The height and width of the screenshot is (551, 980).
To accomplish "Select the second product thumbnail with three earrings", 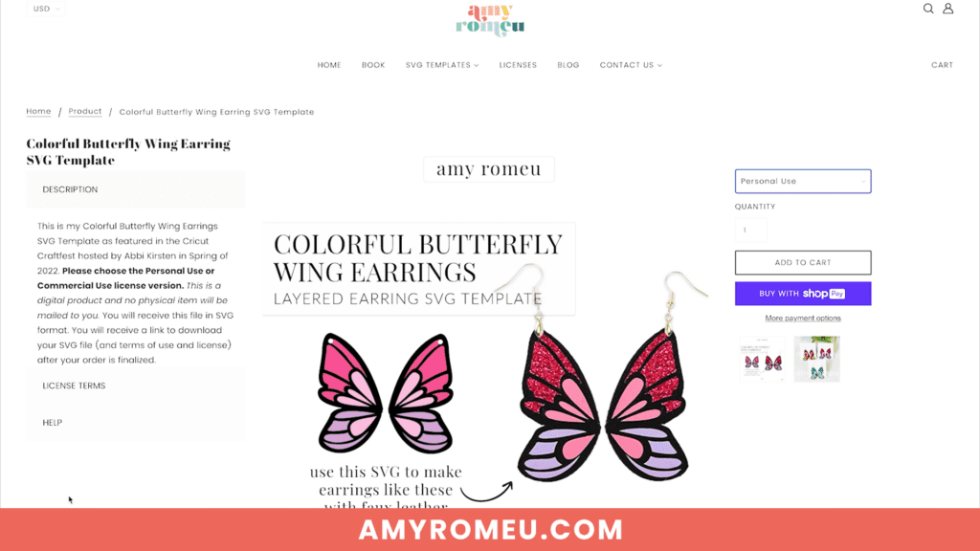I will (817, 359).
